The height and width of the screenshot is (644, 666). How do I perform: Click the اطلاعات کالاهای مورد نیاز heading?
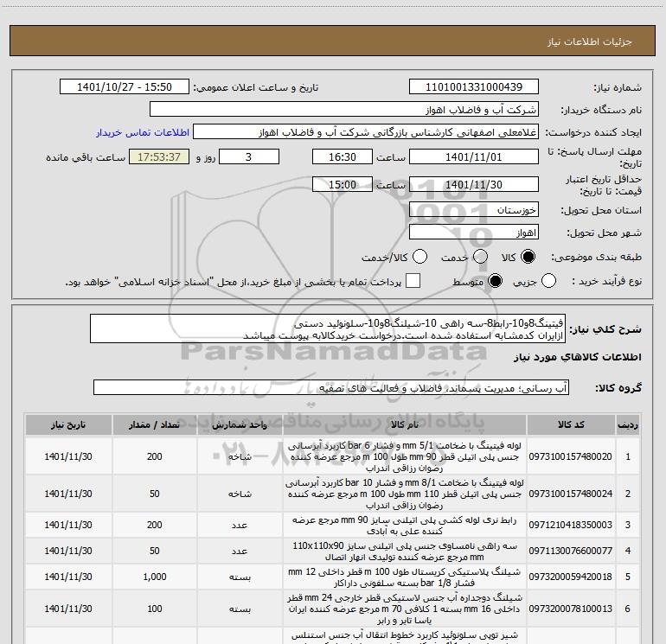(x=578, y=358)
